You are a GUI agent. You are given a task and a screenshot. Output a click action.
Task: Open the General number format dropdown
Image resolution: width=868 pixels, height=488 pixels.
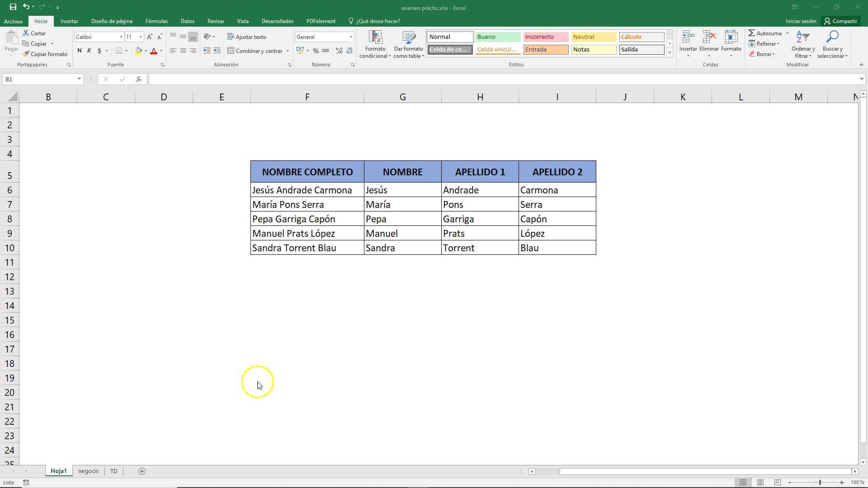tap(351, 37)
